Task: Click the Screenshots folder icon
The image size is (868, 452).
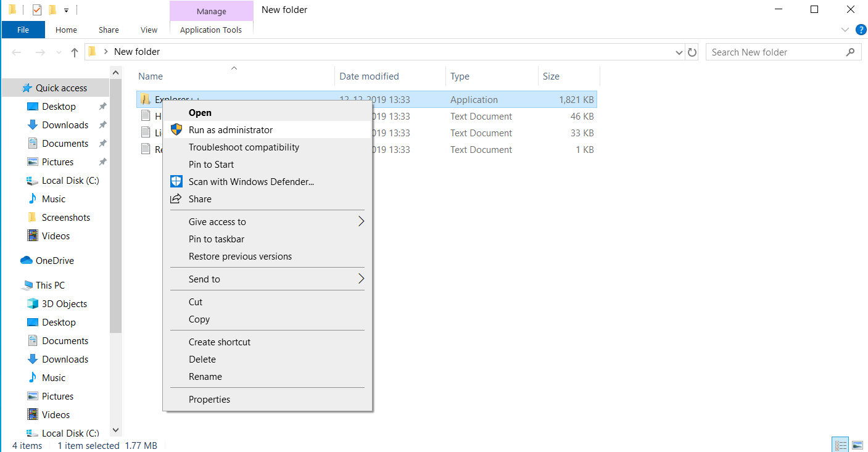Action: pyautogui.click(x=32, y=217)
